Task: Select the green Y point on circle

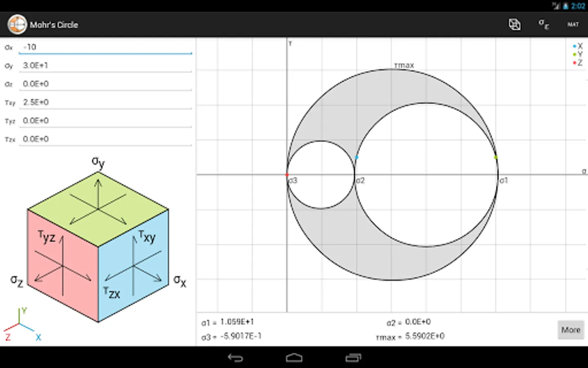Action: pos(496,157)
